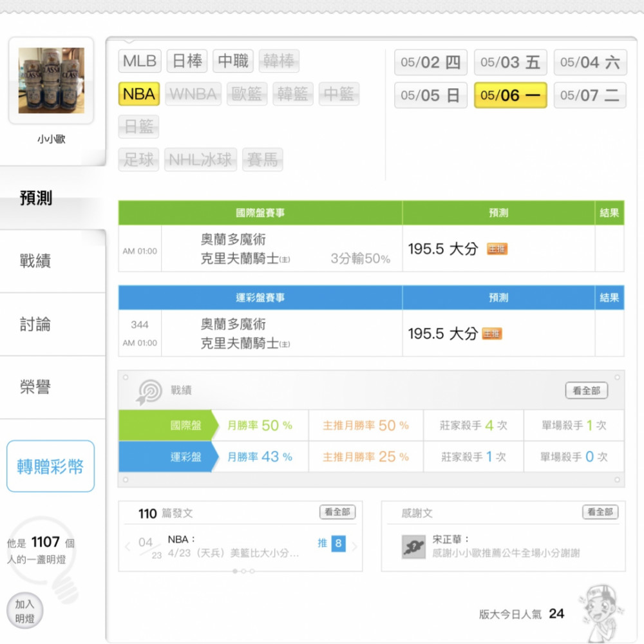Screen dimensions: 644x644
Task: Click the 轉贈彩幣 button
Action: [50, 466]
